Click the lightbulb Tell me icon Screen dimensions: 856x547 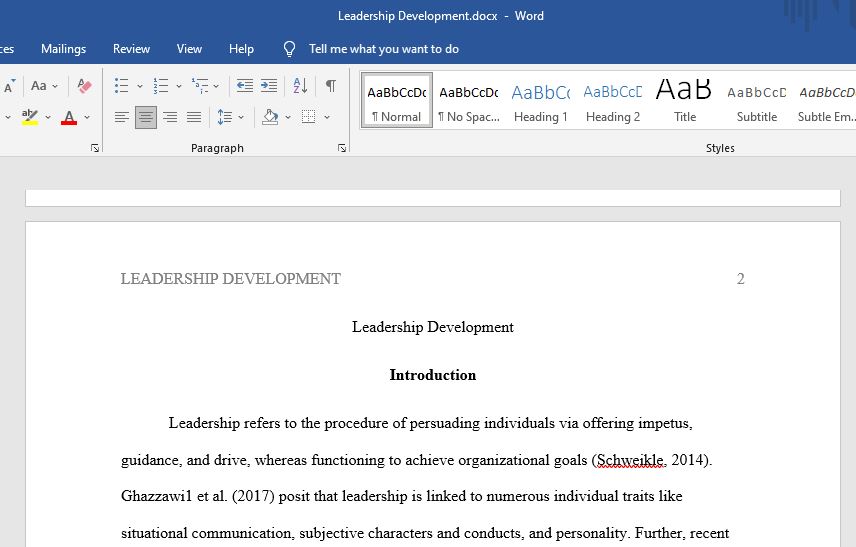coord(289,49)
